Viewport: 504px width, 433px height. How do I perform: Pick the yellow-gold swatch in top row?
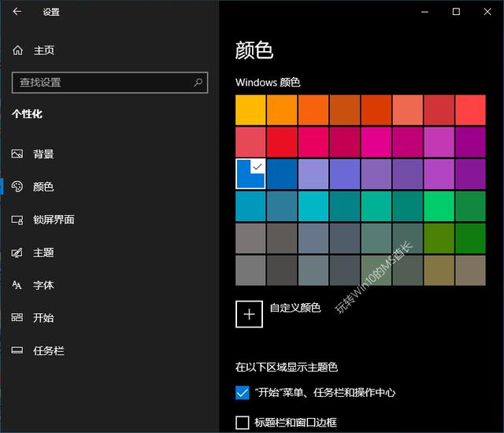point(250,110)
